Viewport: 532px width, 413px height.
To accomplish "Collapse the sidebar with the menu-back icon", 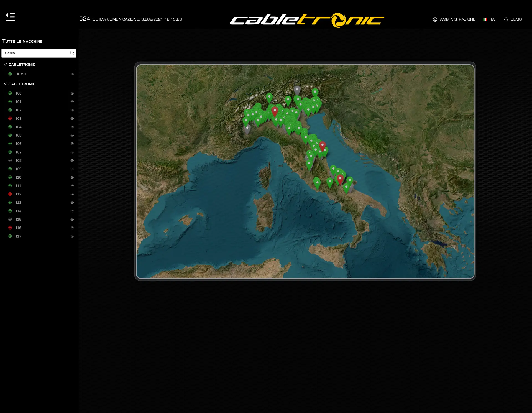I will (x=10, y=17).
